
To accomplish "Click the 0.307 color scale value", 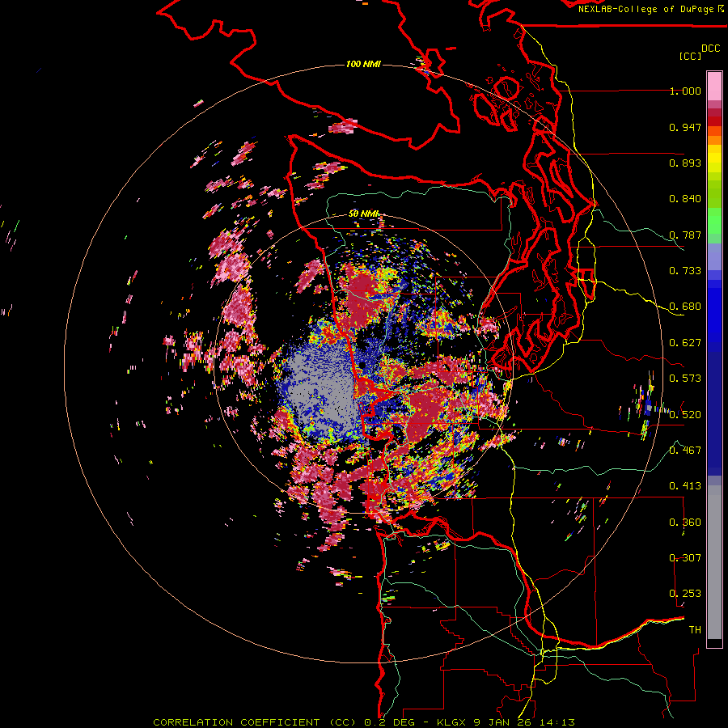I will pyautogui.click(x=685, y=557).
